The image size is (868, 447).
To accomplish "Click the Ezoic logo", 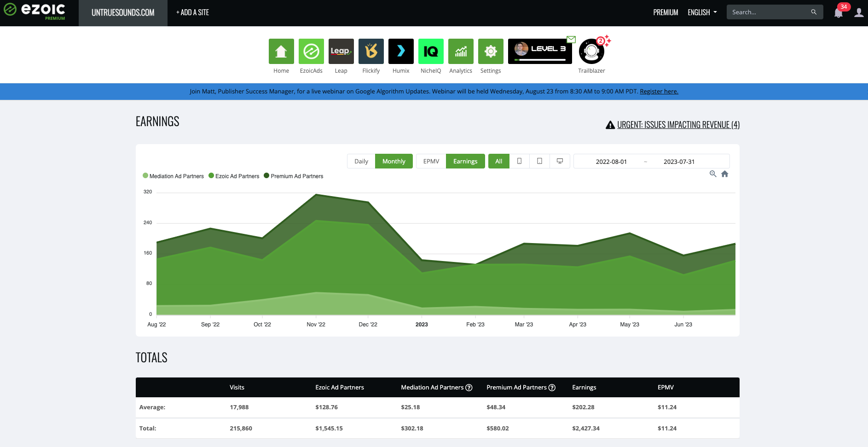I will point(35,11).
